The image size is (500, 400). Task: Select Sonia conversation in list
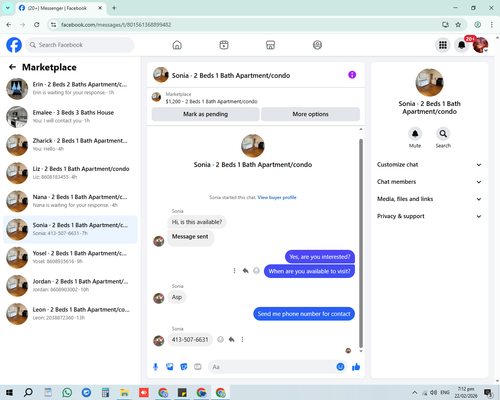coord(70,229)
